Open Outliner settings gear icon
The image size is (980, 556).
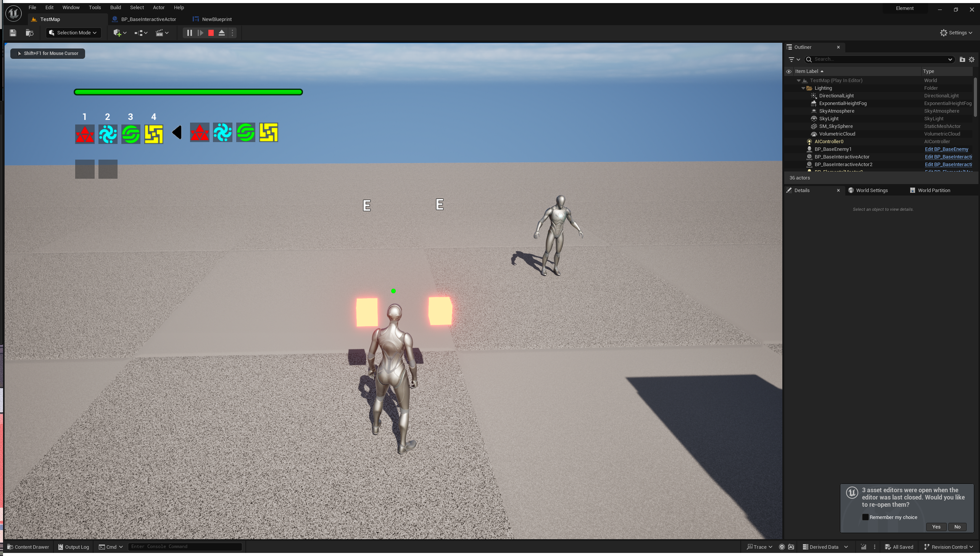tap(972, 59)
